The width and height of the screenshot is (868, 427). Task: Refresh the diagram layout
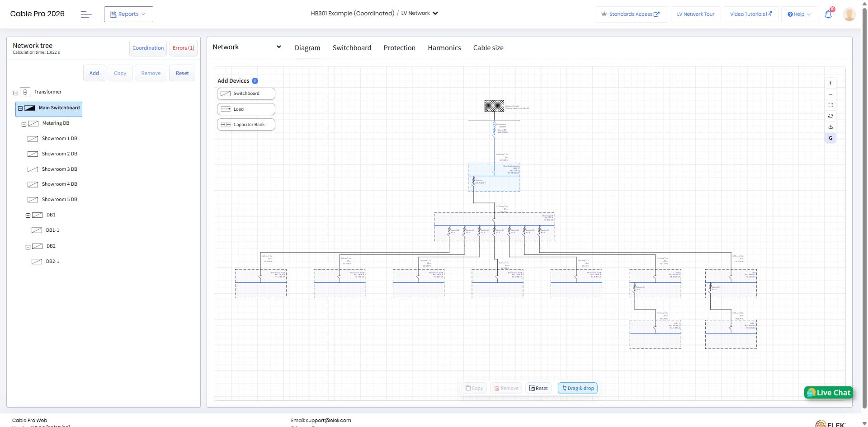(830, 116)
